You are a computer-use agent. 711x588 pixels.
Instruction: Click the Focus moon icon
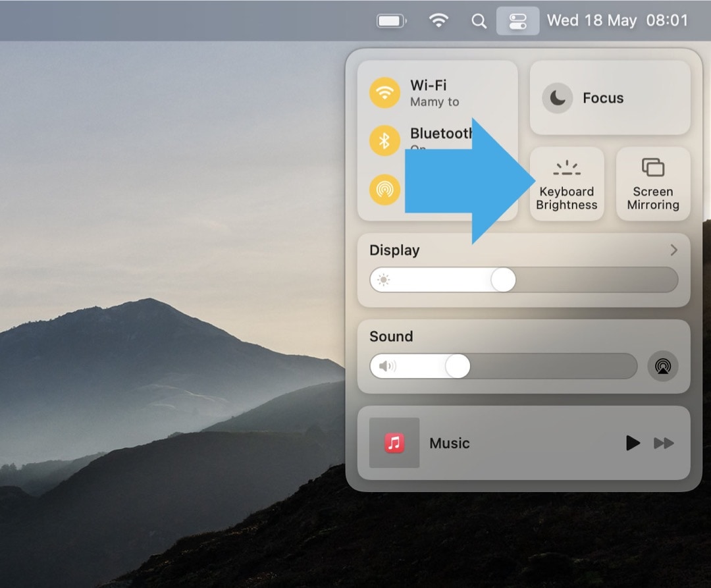tap(557, 97)
